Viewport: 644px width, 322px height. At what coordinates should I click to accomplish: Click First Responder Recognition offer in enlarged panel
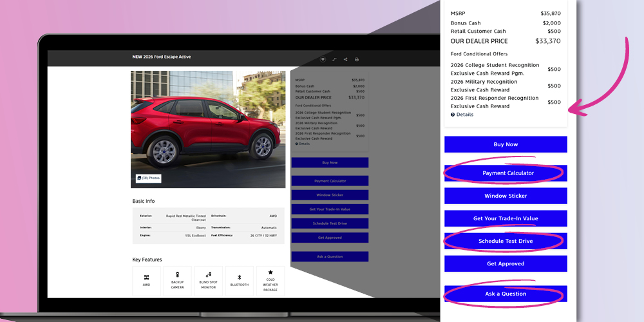pyautogui.click(x=495, y=102)
